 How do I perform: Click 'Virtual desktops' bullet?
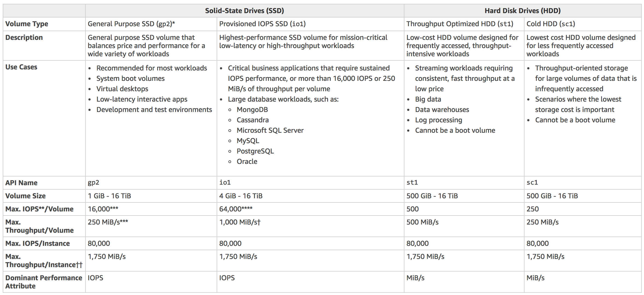(x=122, y=89)
